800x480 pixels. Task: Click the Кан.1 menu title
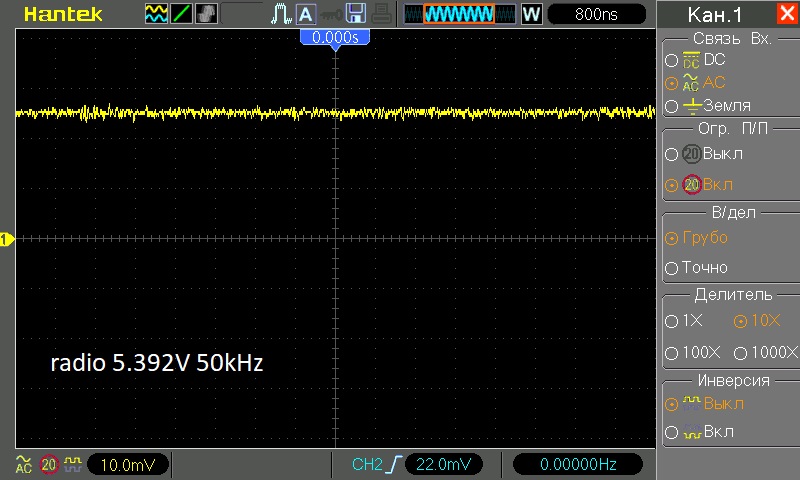714,15
